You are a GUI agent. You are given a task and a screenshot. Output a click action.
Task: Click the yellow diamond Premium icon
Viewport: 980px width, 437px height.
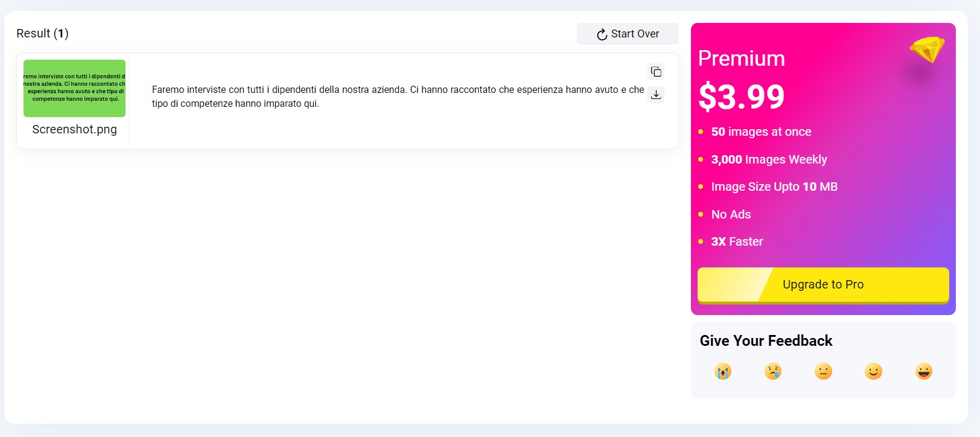point(927,49)
